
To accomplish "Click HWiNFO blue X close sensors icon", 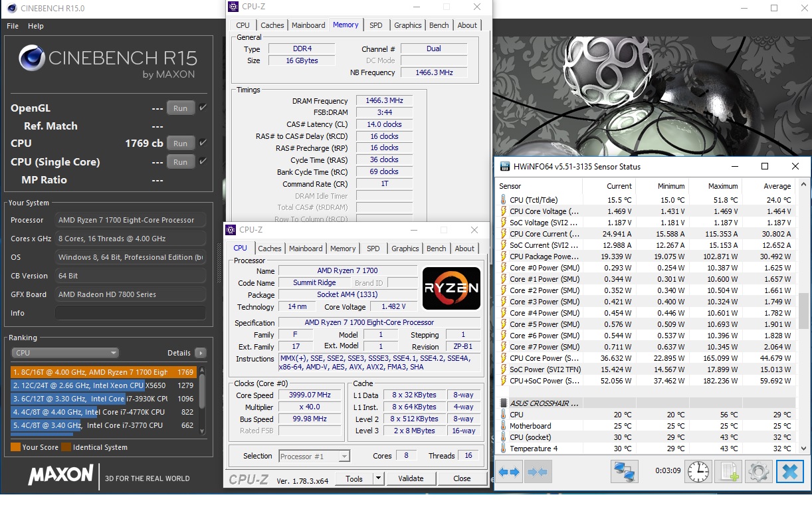I will pos(789,472).
